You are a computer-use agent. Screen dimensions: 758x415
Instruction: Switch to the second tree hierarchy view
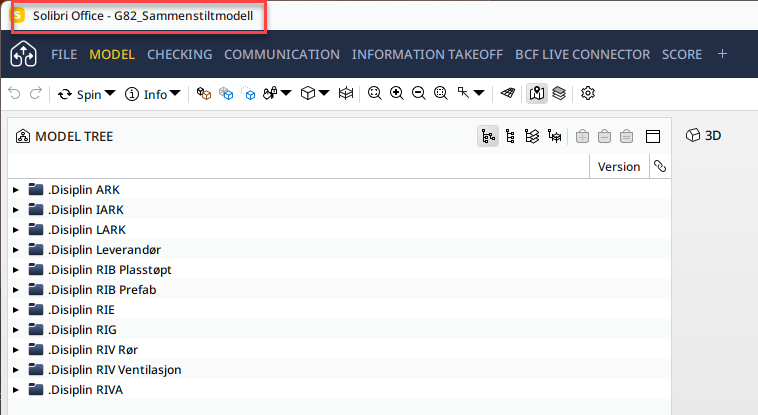[510, 136]
